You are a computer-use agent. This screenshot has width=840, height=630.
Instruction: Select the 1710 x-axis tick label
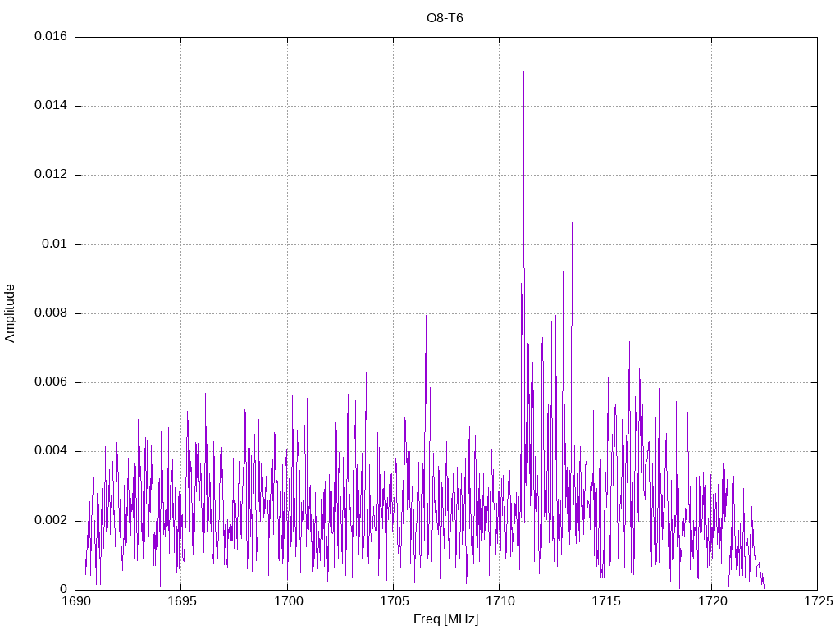pos(499,601)
